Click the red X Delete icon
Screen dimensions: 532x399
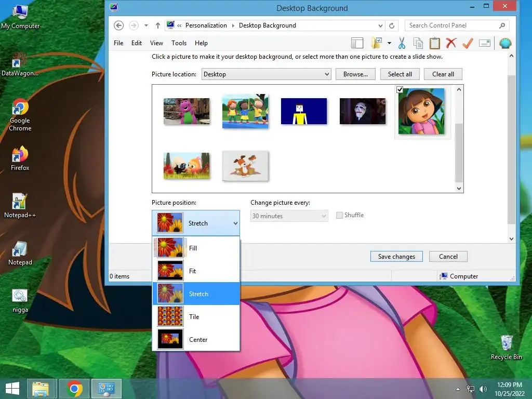pyautogui.click(x=451, y=43)
